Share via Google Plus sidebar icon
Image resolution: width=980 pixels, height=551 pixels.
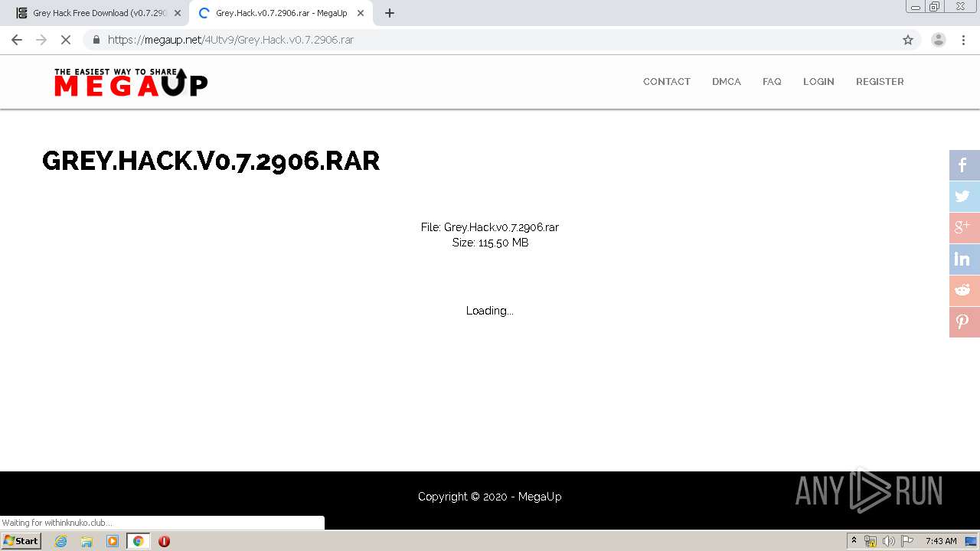pos(965,228)
